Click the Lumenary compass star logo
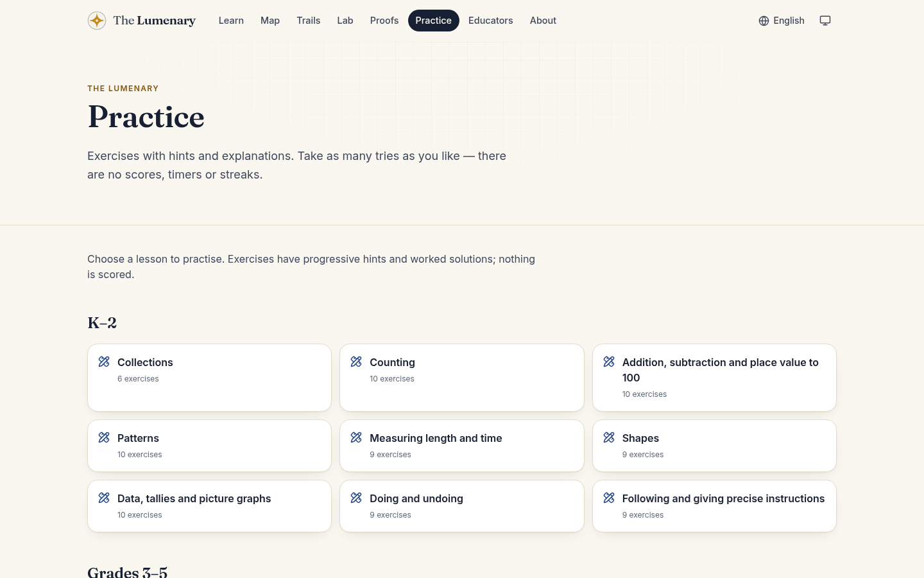The height and width of the screenshot is (578, 924). point(97,21)
